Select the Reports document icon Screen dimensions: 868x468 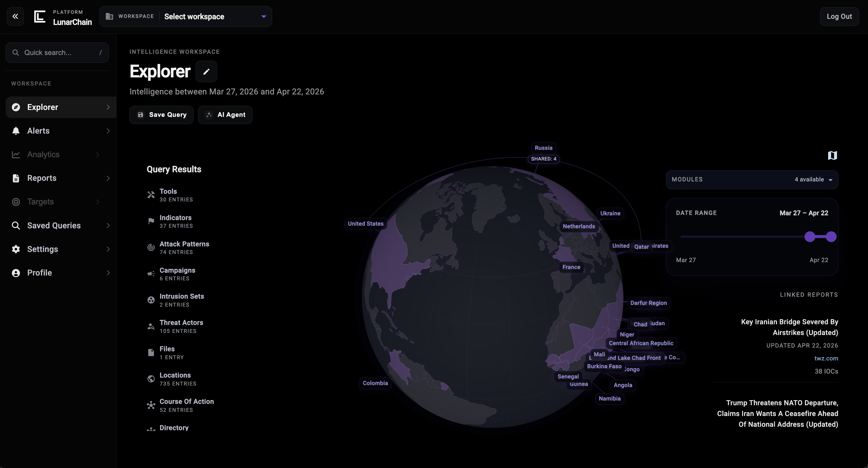click(16, 178)
